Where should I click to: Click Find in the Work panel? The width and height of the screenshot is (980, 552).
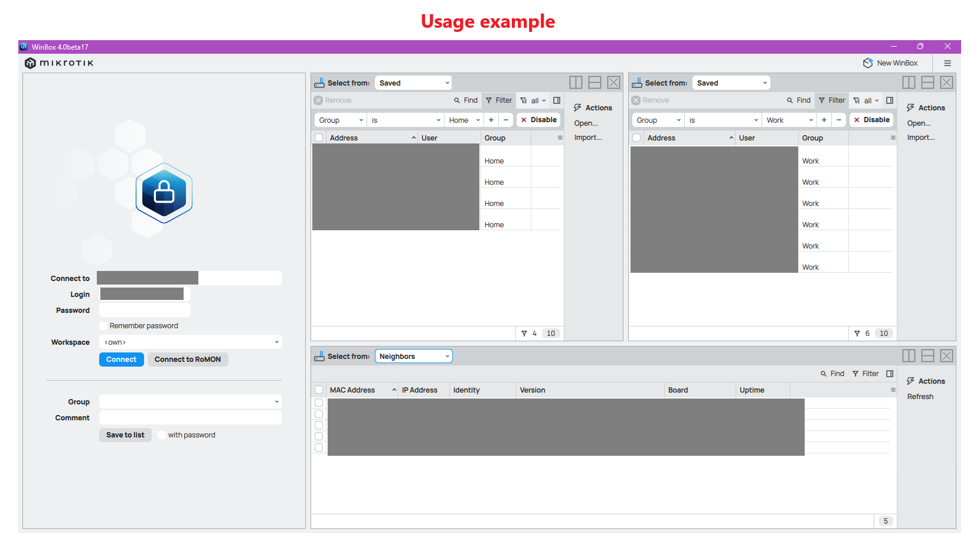click(x=799, y=100)
